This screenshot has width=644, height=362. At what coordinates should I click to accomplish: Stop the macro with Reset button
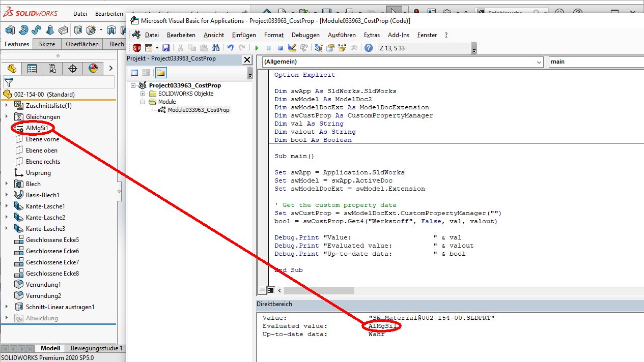[x=280, y=48]
